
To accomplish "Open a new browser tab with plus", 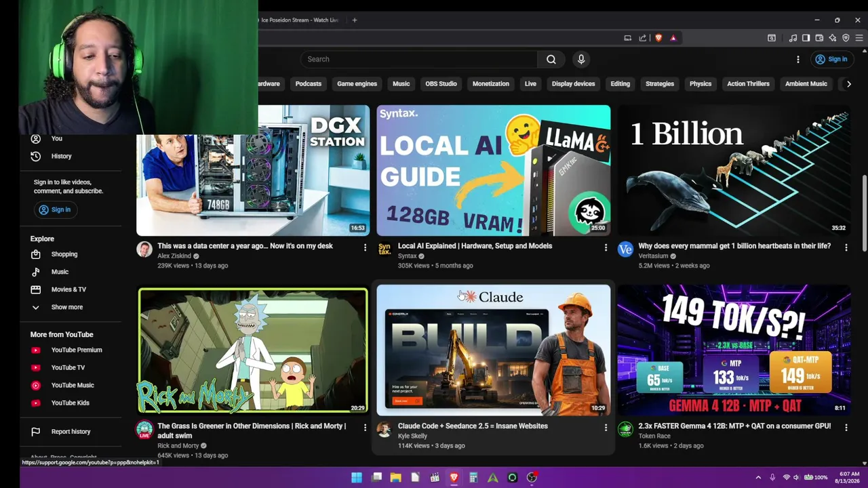I will [354, 20].
